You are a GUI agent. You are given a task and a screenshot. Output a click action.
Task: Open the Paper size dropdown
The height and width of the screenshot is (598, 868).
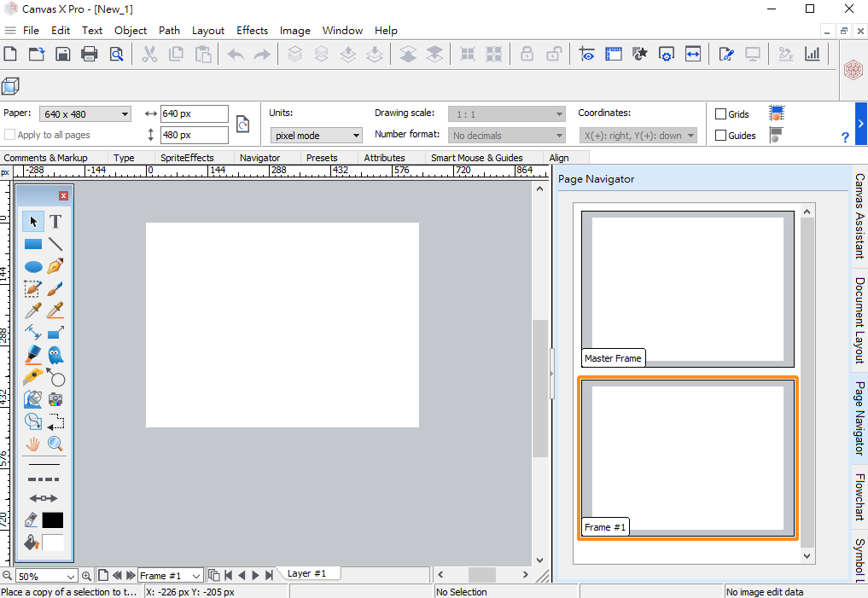tap(85, 114)
